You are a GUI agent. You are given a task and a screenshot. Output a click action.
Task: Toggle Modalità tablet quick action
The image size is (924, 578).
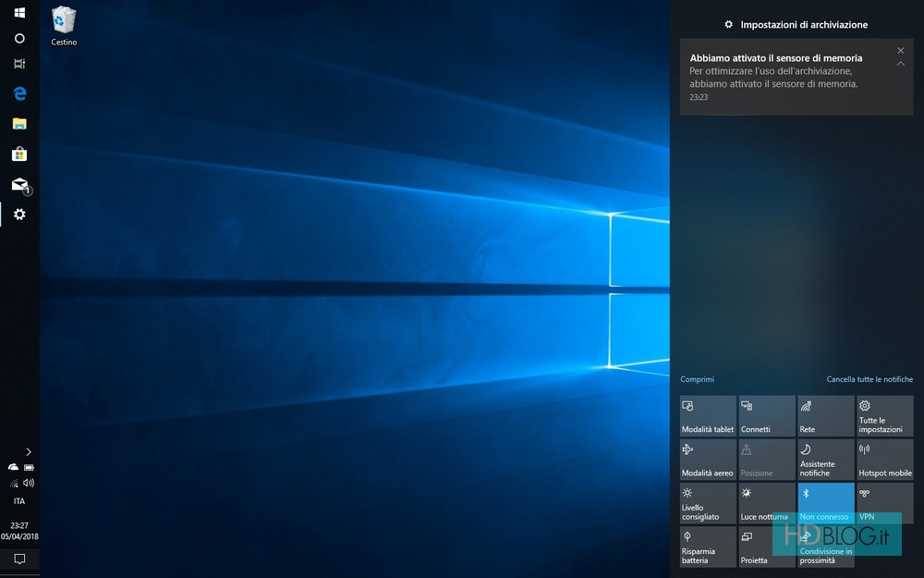click(x=708, y=416)
